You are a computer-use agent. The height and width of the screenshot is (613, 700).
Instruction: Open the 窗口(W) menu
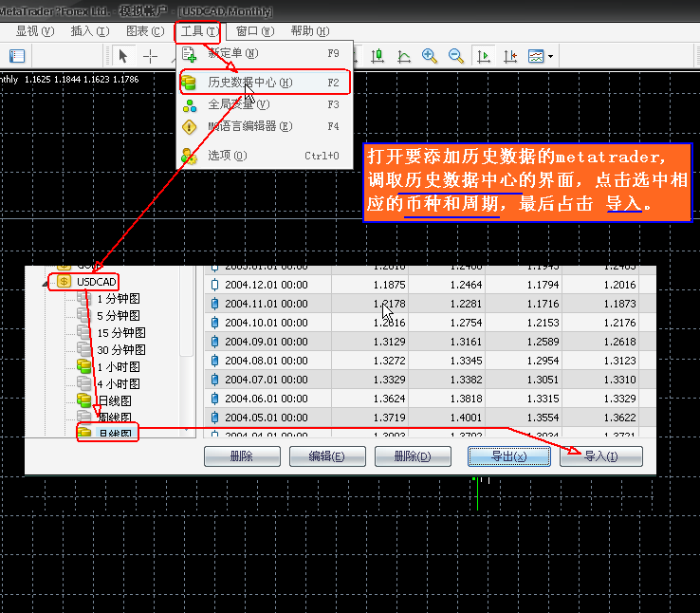coord(255,31)
